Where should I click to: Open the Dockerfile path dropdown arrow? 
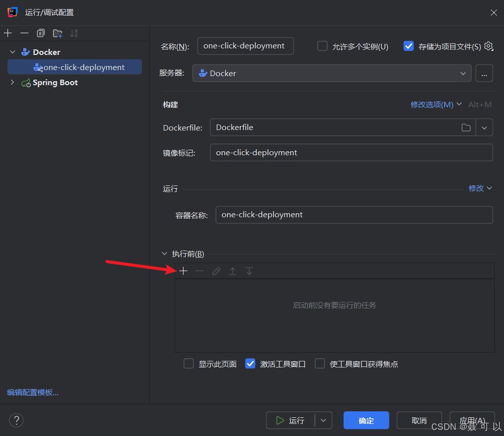(x=484, y=128)
